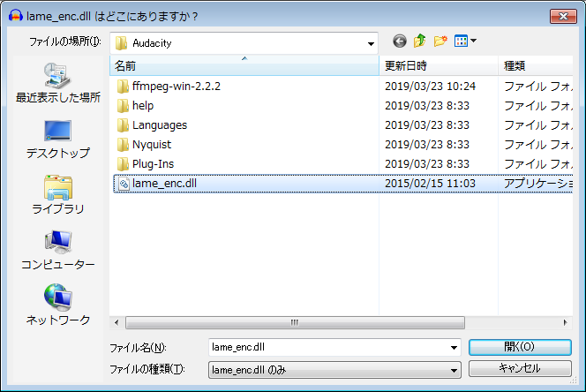
Task: Go to デスクトップ in the places bar
Action: (58, 139)
